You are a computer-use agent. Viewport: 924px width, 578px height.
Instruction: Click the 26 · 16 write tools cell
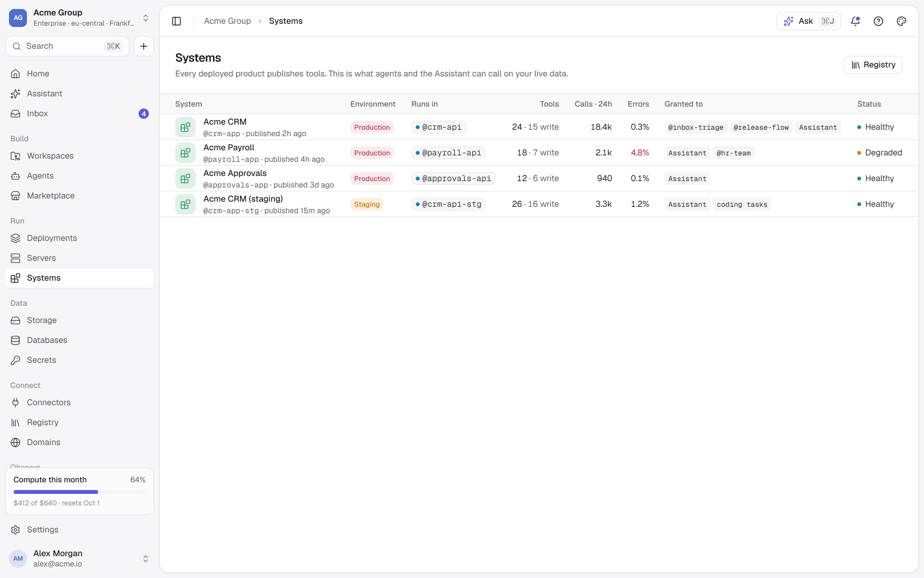click(x=535, y=204)
